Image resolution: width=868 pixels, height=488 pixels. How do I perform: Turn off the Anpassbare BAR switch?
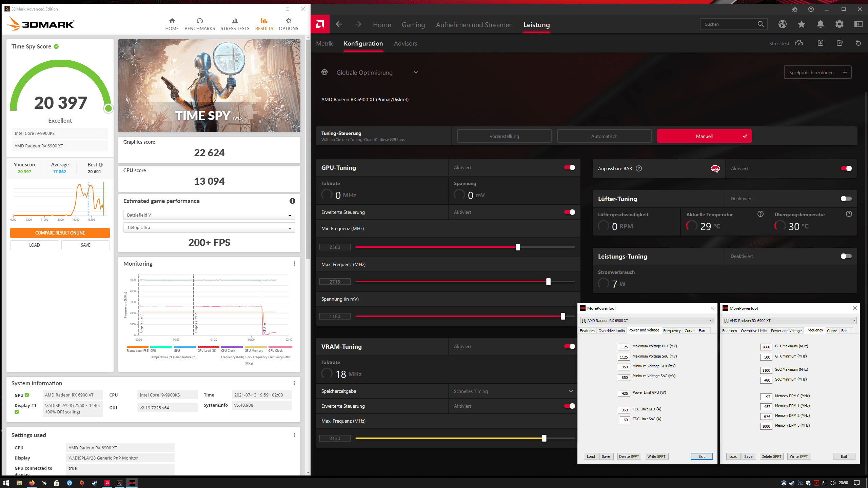coord(846,168)
